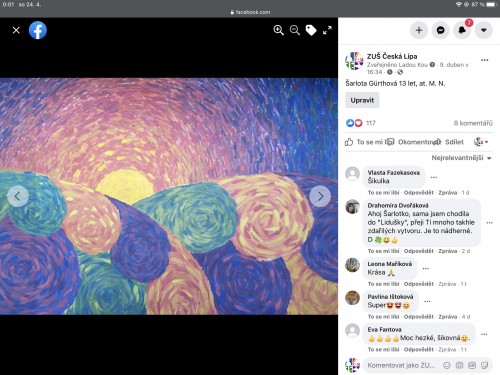
Task: Open options for Leona Maříková's comment
Action: [426, 268]
